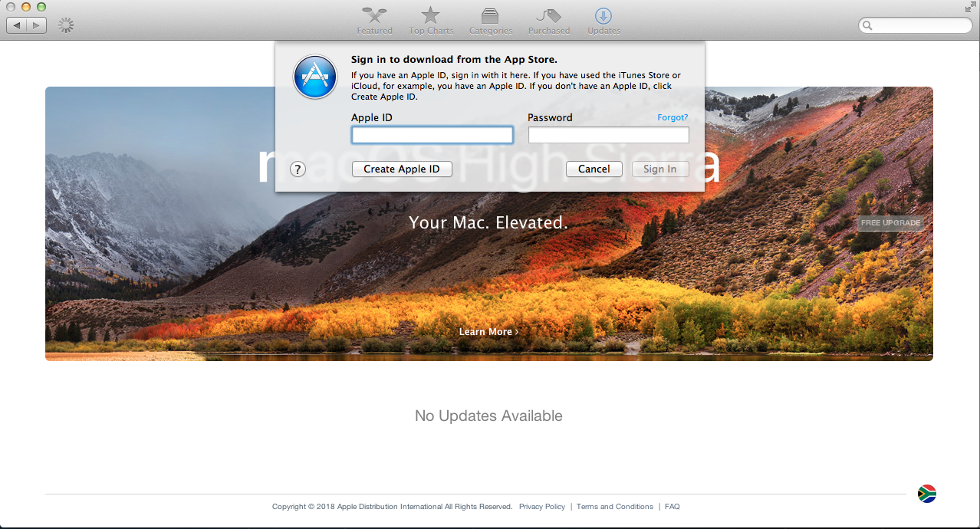Open the Categories tab
The height and width of the screenshot is (529, 980).
[x=491, y=21]
